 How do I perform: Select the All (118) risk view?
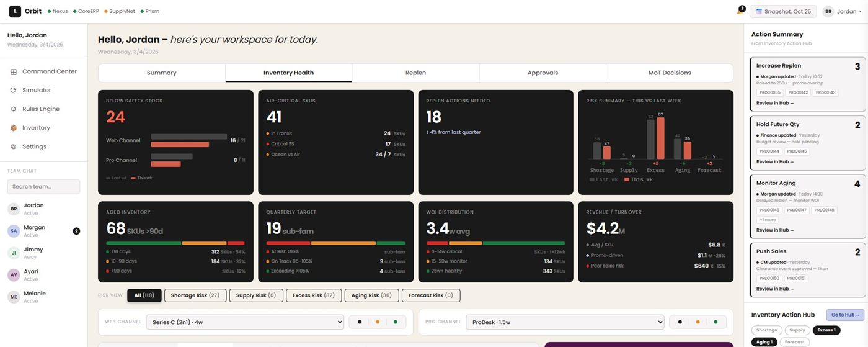(x=144, y=295)
